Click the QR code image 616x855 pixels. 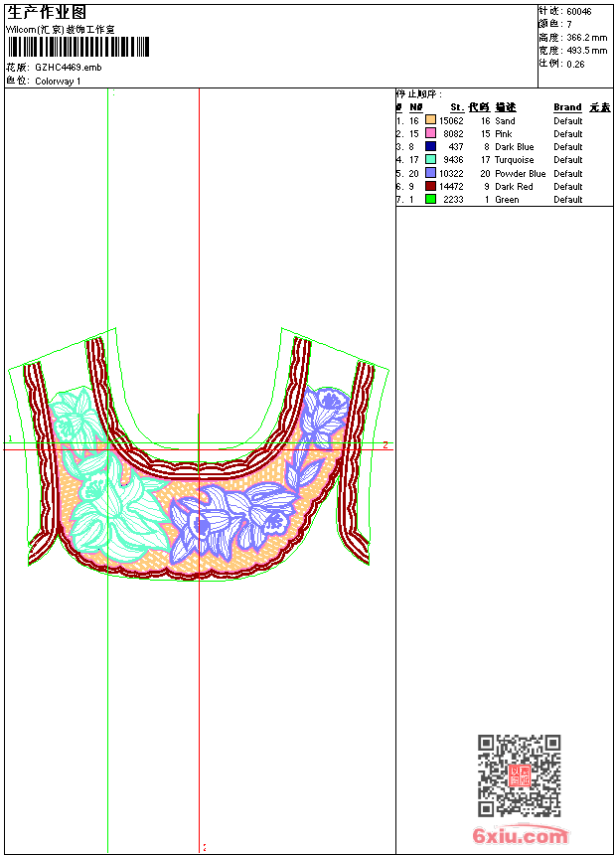520,775
